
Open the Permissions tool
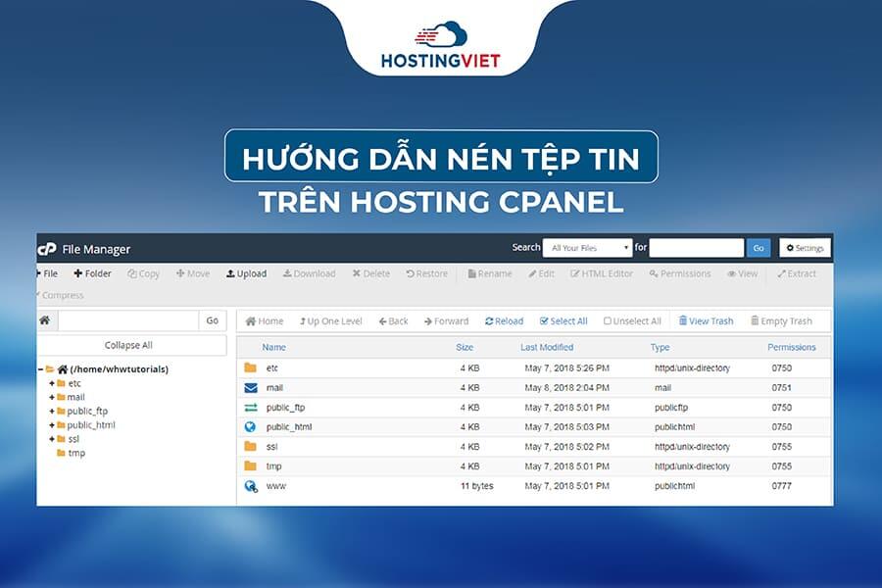click(680, 273)
